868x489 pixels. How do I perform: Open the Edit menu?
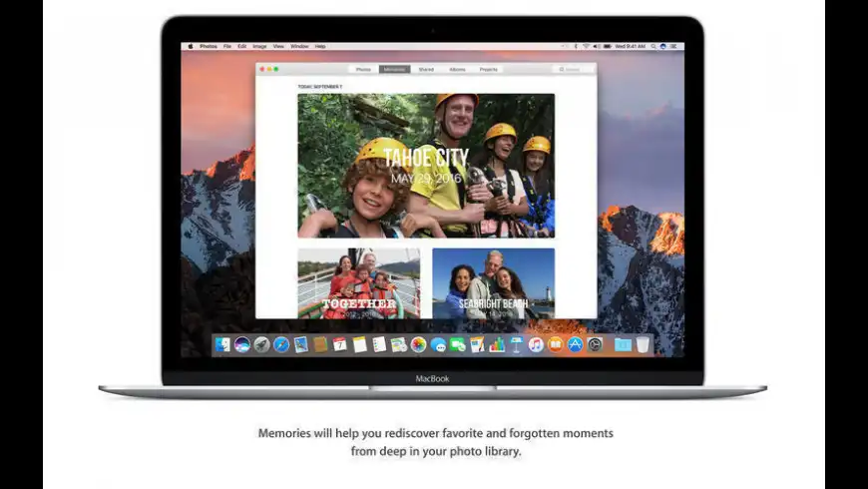[x=241, y=47]
